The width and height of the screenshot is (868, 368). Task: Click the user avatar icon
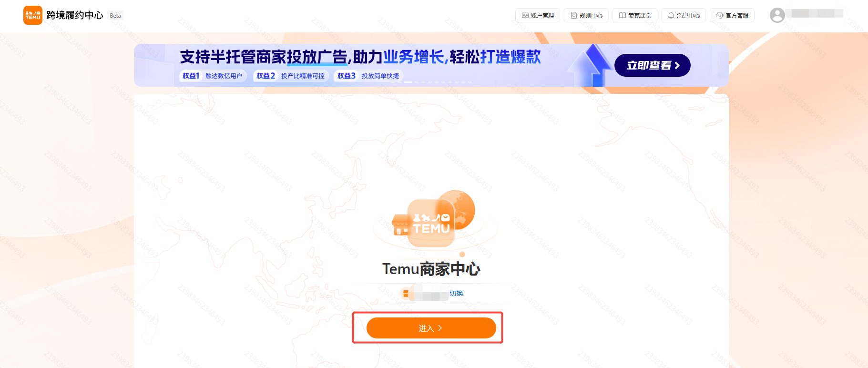(777, 15)
